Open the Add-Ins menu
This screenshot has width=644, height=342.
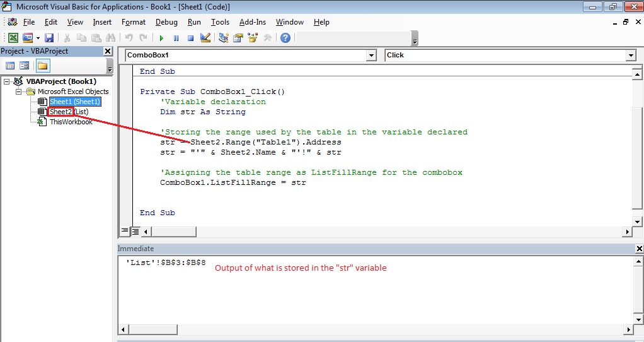[x=253, y=22]
